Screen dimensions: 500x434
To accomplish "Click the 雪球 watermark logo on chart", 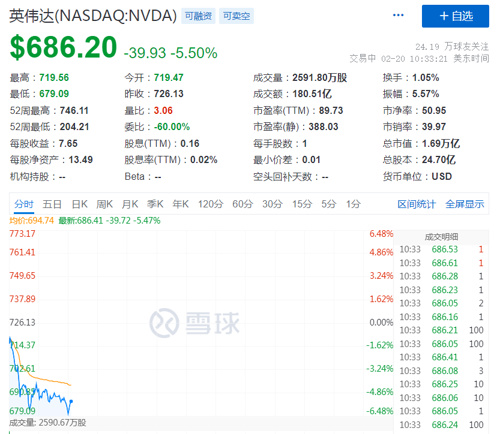I will click(194, 323).
